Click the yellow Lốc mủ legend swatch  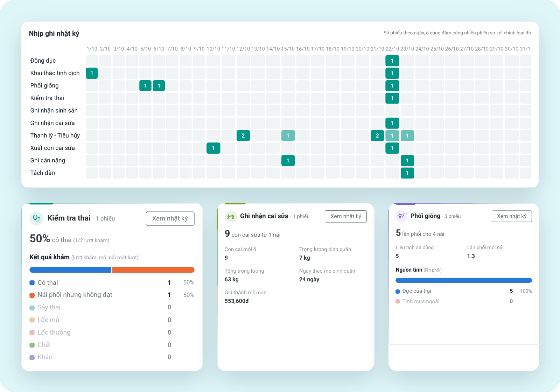coord(32,320)
